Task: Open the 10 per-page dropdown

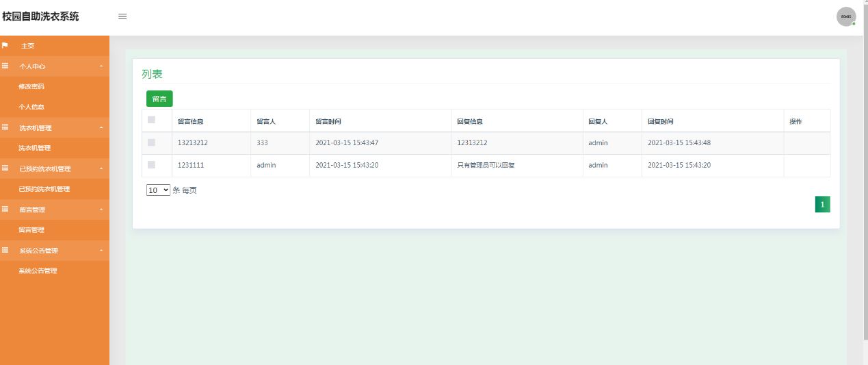Action: click(x=158, y=190)
